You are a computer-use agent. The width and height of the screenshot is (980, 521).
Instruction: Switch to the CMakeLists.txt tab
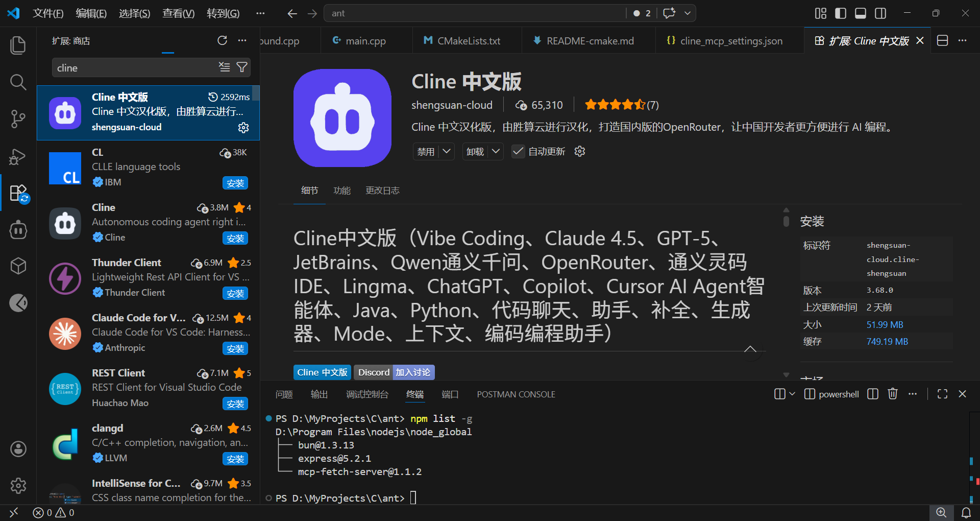coord(468,41)
